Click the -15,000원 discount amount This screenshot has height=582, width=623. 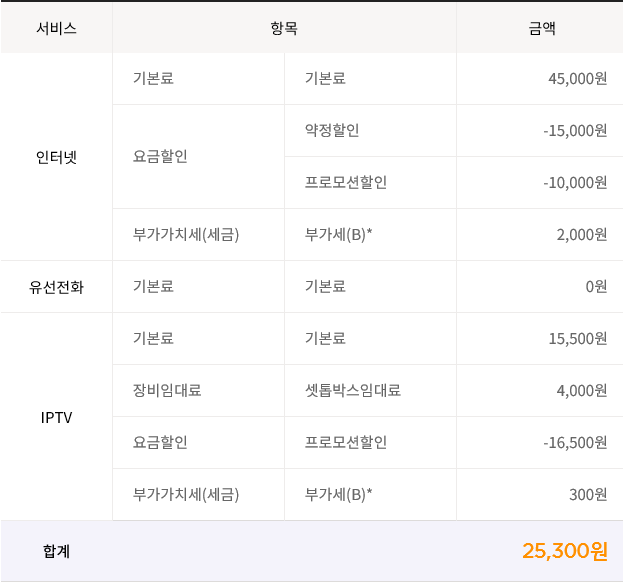click(575, 131)
